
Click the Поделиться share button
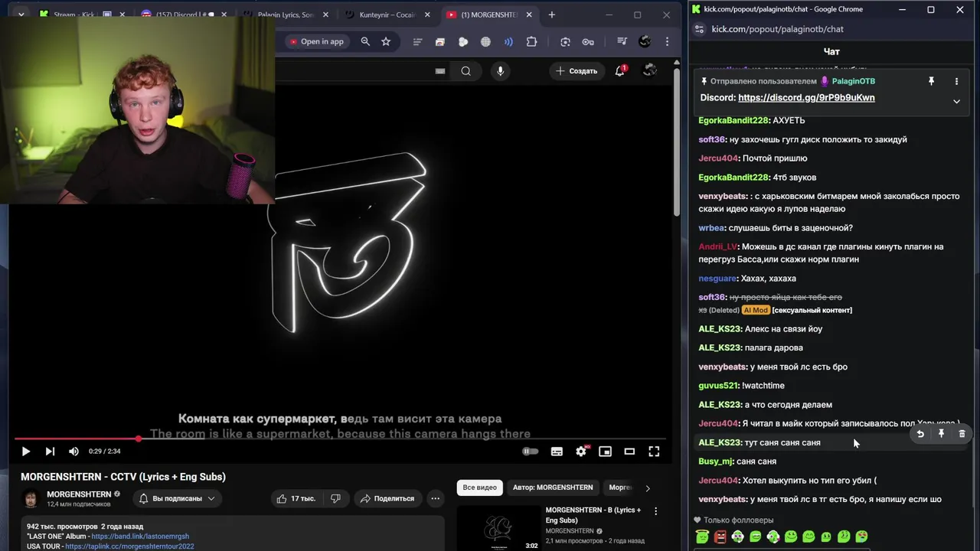[387, 498]
